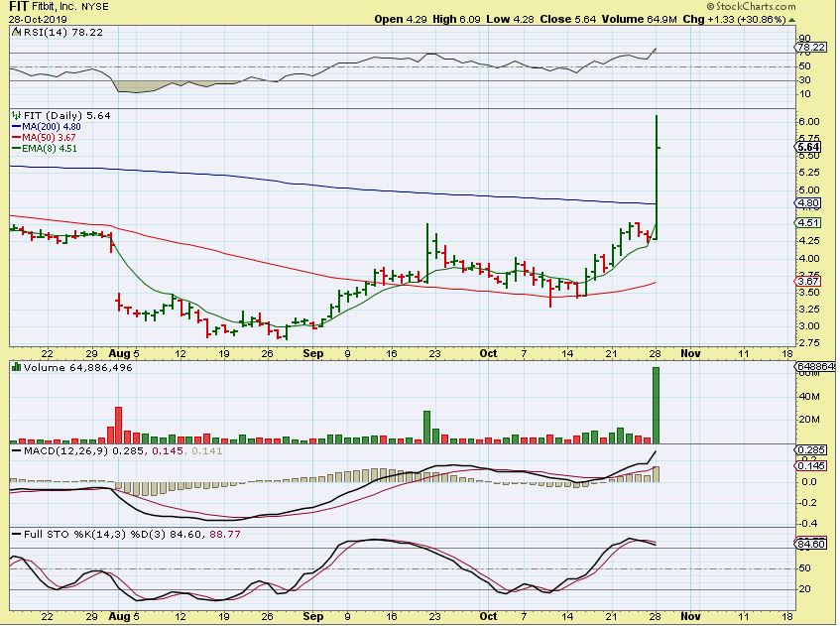Click the Sep label on the bottom date axis
This screenshot has width=840, height=626.
[312, 616]
